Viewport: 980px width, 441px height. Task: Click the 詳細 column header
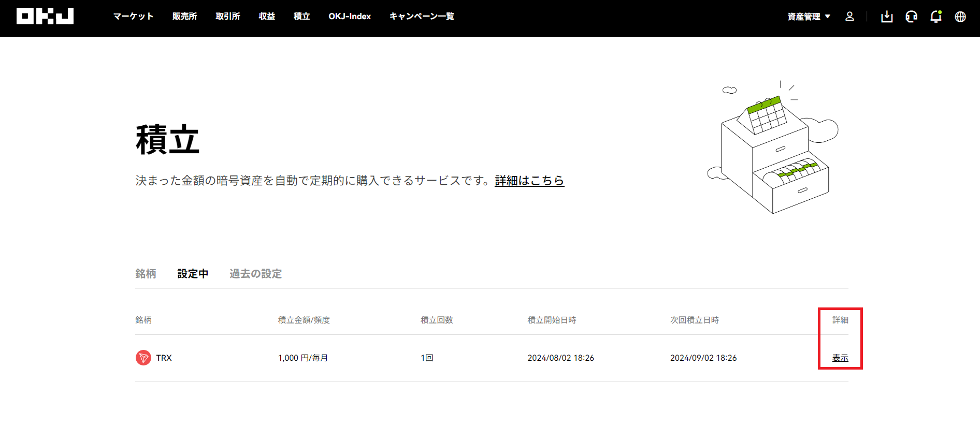click(840, 320)
